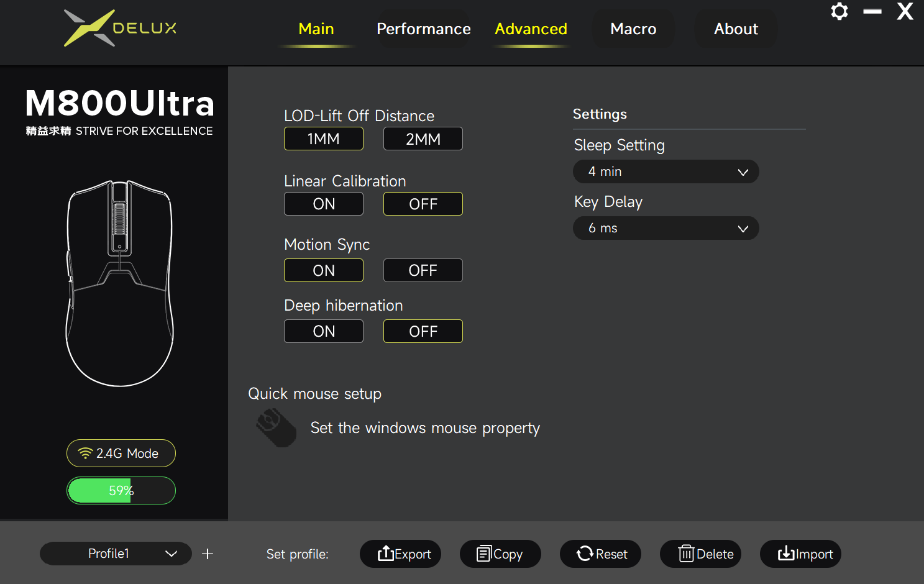Minimize the Delux window
This screenshot has height=584, width=924.
(872, 11)
